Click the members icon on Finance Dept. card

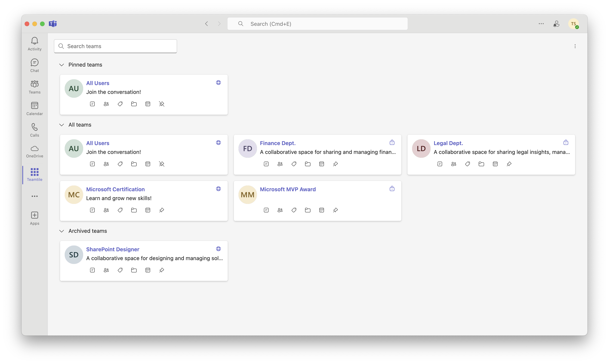(280, 164)
